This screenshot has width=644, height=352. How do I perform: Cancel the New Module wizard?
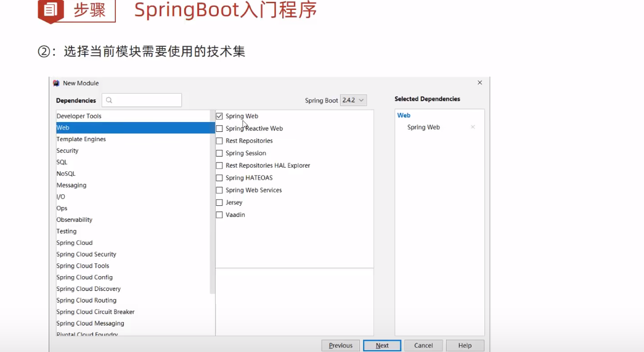click(423, 345)
